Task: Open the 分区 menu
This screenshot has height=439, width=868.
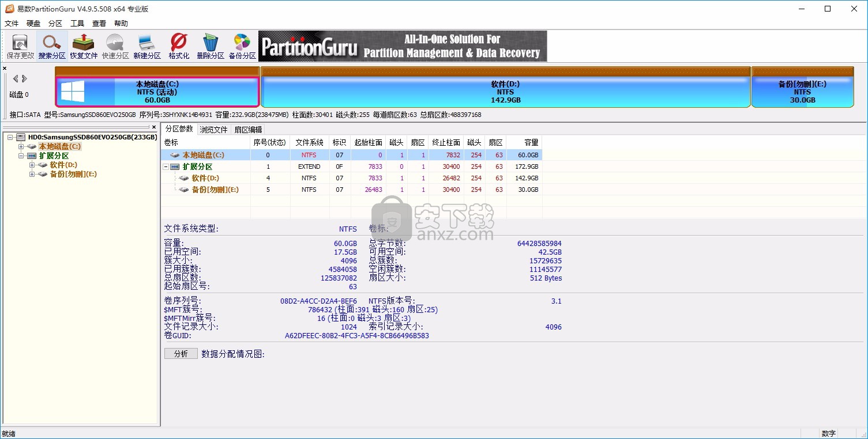Action: [x=55, y=24]
